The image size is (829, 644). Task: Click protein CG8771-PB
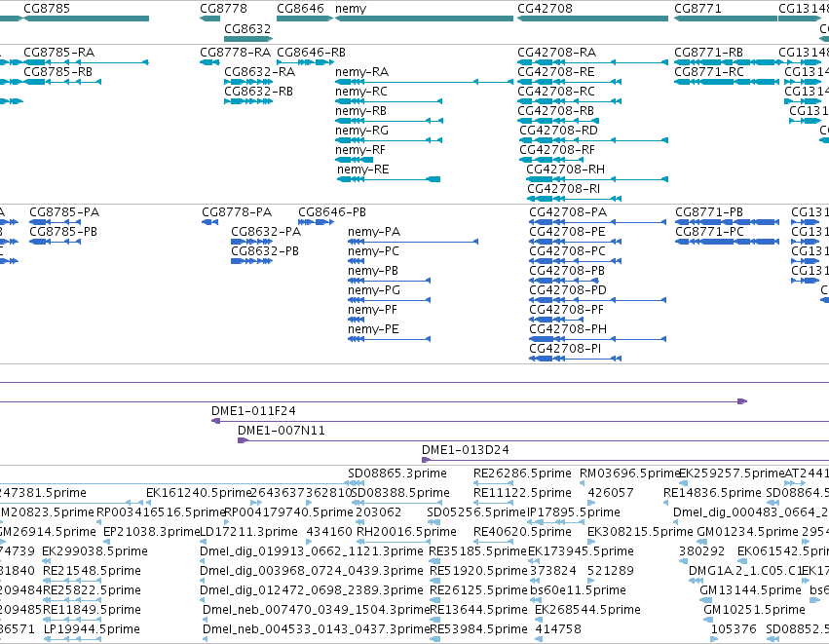(x=727, y=222)
